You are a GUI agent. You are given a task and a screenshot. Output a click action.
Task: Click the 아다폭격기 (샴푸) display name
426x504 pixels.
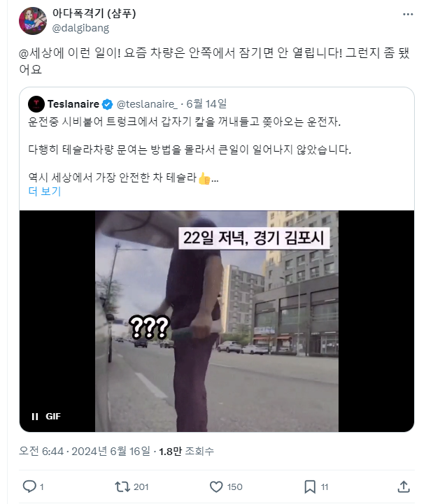pos(94,13)
